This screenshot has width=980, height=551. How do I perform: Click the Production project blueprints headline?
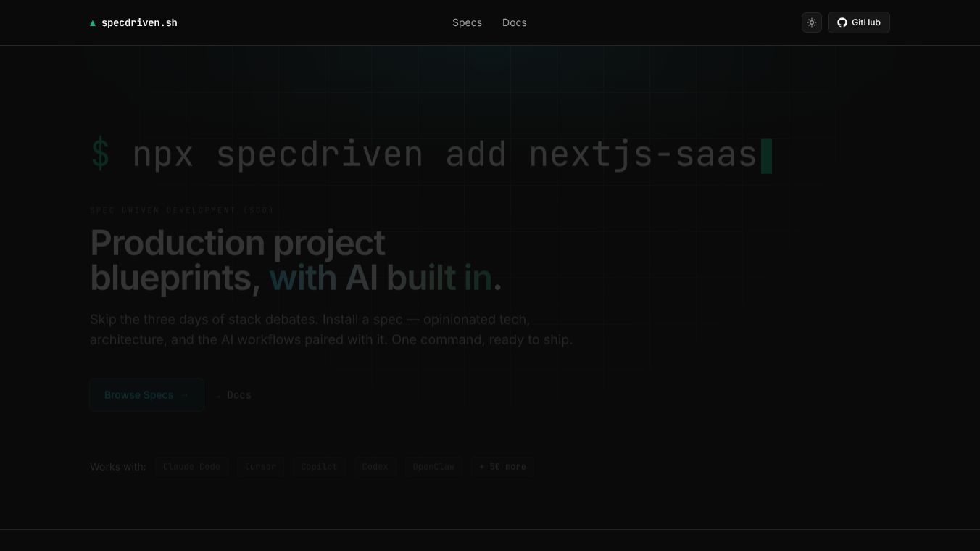(296, 260)
